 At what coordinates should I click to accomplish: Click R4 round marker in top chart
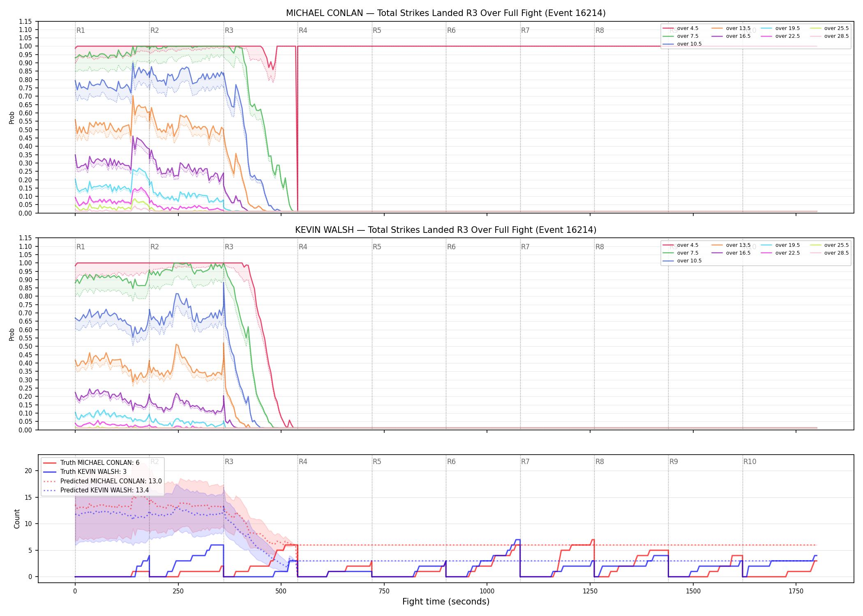(303, 30)
